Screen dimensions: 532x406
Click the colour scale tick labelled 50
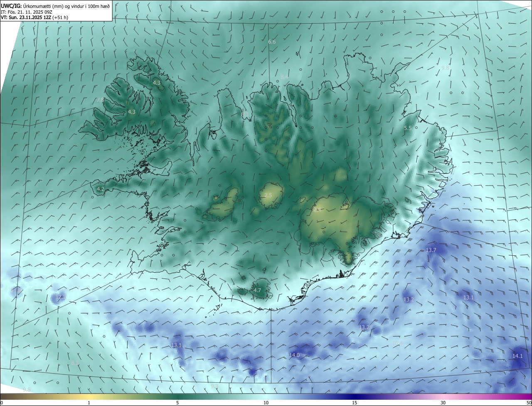[529, 403]
